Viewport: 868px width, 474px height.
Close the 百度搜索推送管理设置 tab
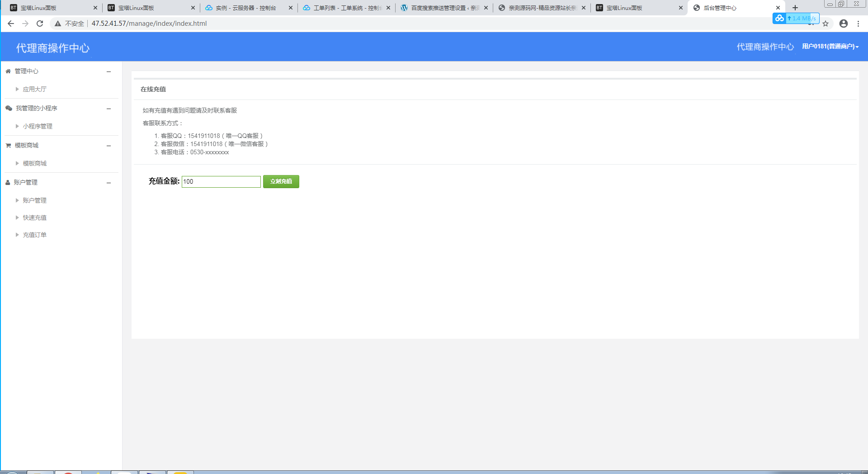(x=486, y=8)
